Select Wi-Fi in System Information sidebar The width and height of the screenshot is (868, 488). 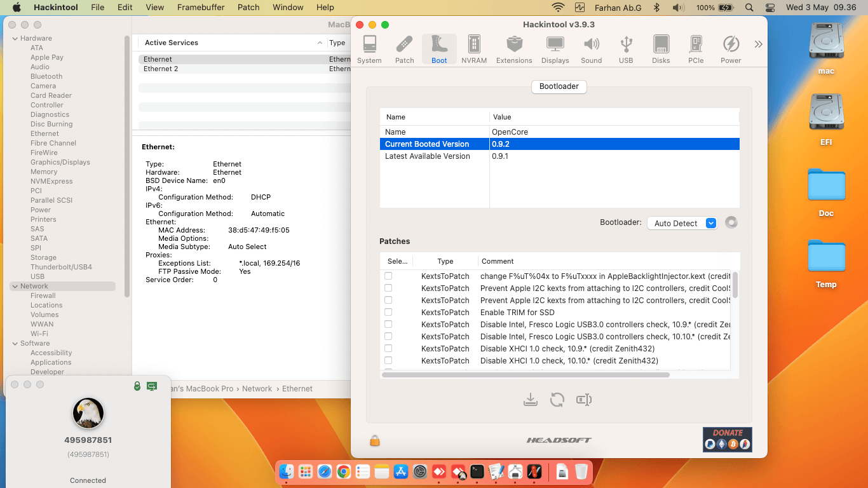pos(39,334)
